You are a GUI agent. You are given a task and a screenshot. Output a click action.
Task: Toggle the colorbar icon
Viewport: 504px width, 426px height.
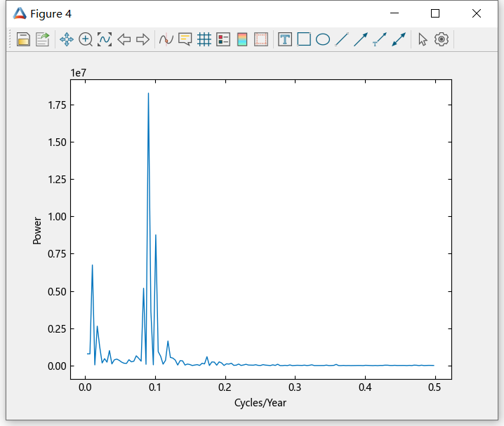(x=242, y=39)
